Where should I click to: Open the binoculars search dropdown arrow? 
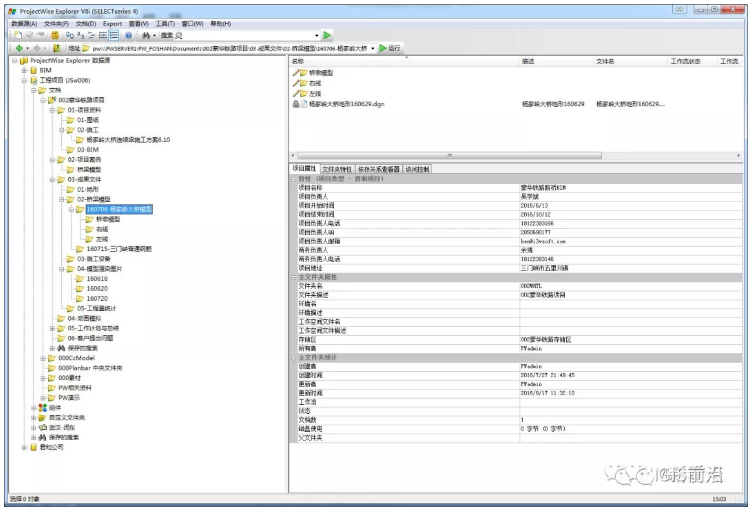coord(154,35)
